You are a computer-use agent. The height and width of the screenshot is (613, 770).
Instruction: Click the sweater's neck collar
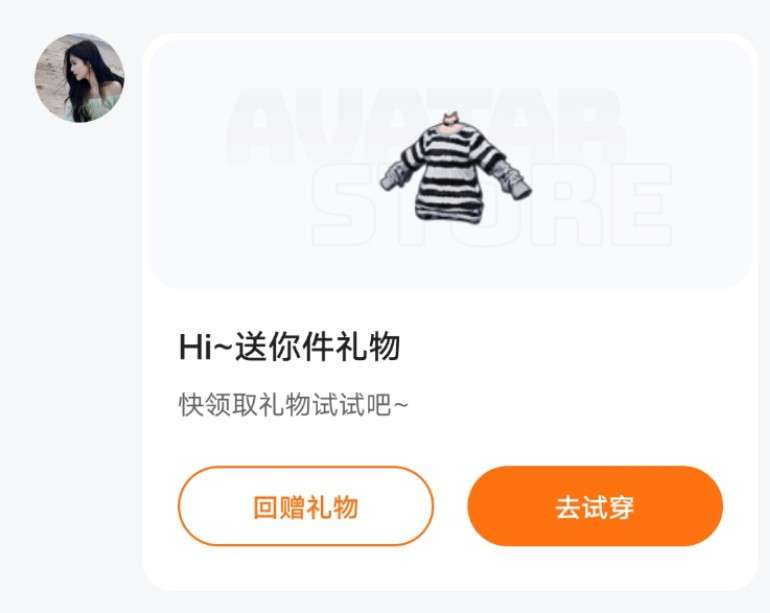(x=451, y=121)
